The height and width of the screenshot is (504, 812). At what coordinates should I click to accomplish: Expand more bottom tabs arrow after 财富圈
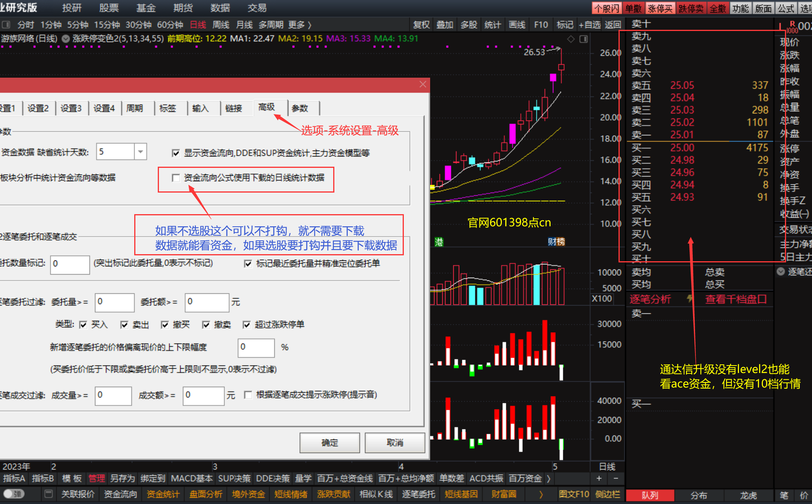[541, 494]
